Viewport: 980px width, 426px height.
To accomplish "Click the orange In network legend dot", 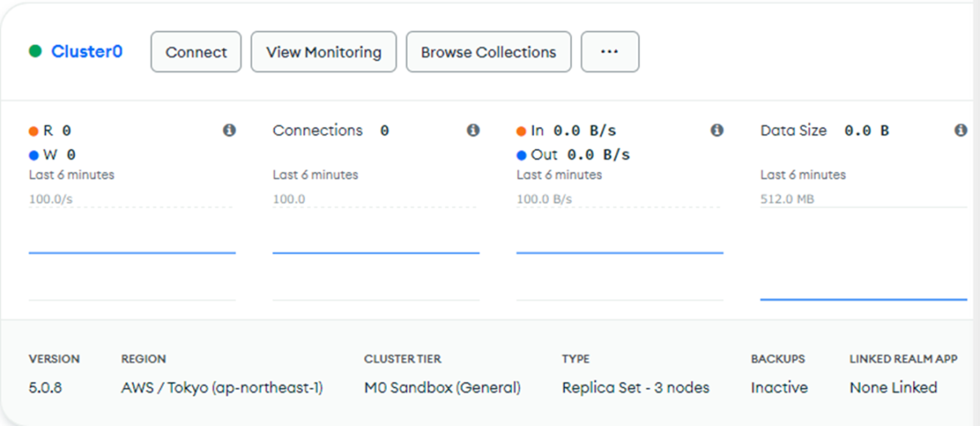I will [x=522, y=131].
